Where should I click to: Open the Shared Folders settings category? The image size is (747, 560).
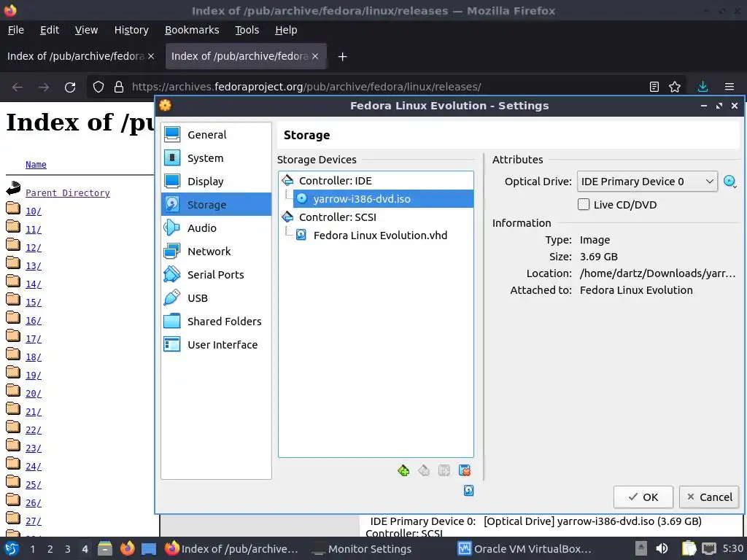click(216, 322)
